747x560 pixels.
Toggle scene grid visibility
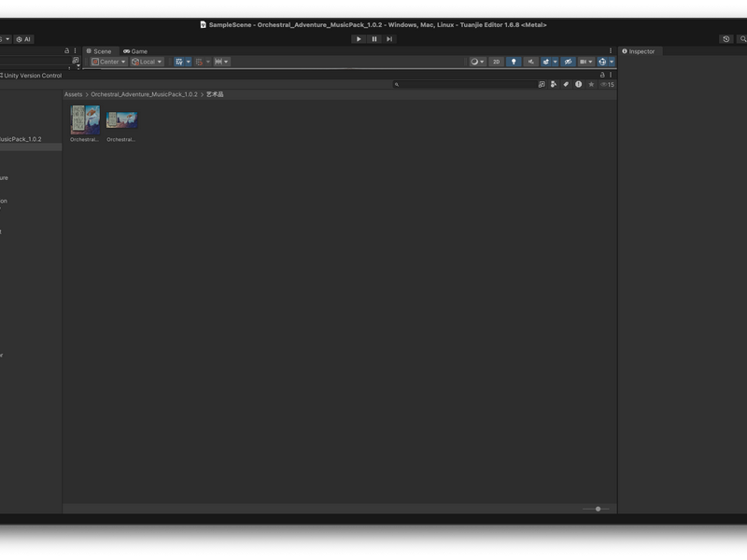(x=179, y=62)
